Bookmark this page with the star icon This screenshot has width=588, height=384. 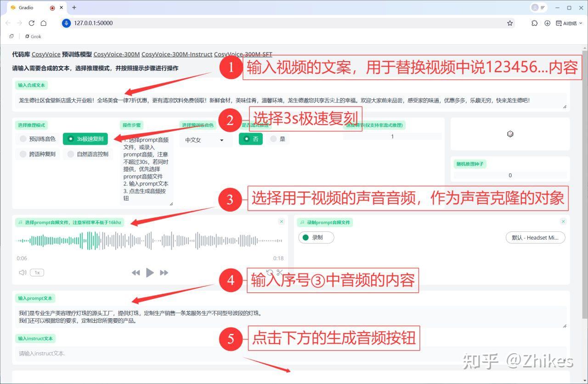click(x=510, y=23)
